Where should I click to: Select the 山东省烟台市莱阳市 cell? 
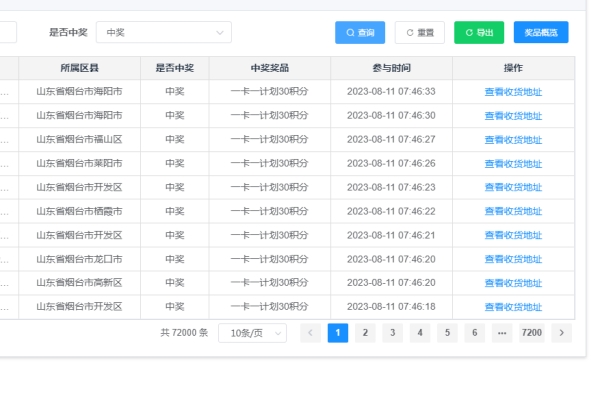79,163
